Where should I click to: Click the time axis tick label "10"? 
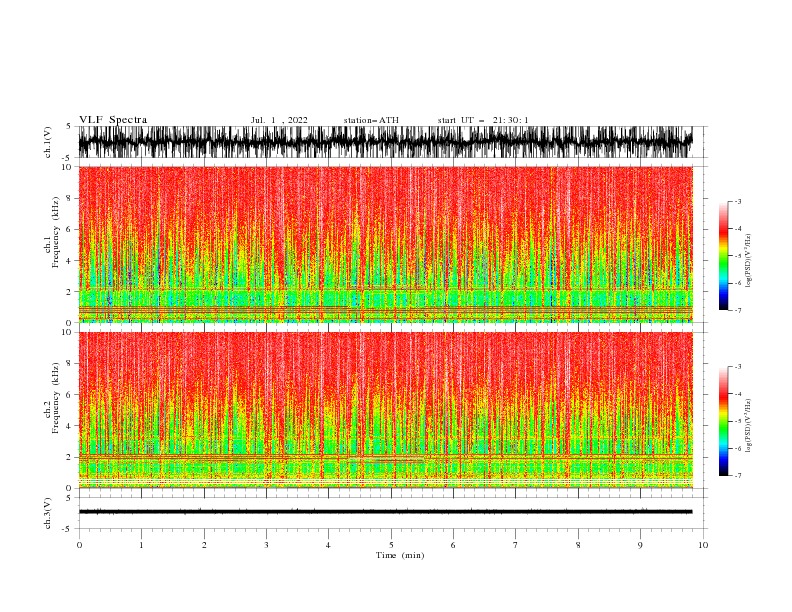click(x=703, y=545)
